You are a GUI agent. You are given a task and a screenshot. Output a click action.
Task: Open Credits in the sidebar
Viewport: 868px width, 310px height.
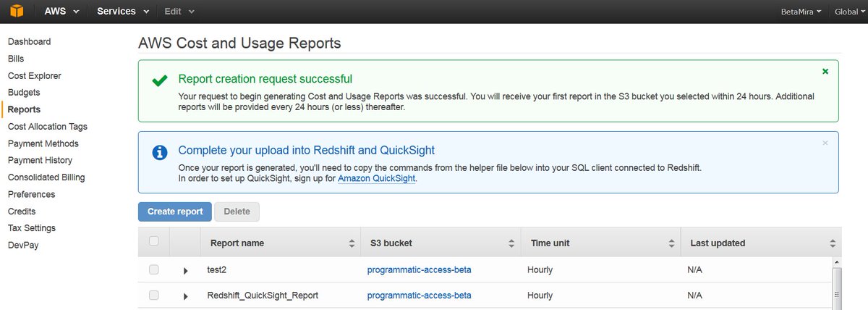point(22,211)
